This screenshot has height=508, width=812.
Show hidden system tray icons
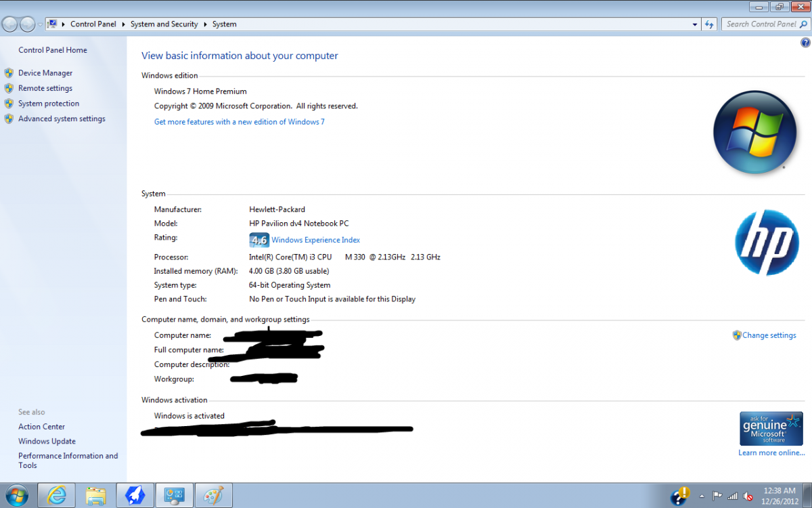701,496
